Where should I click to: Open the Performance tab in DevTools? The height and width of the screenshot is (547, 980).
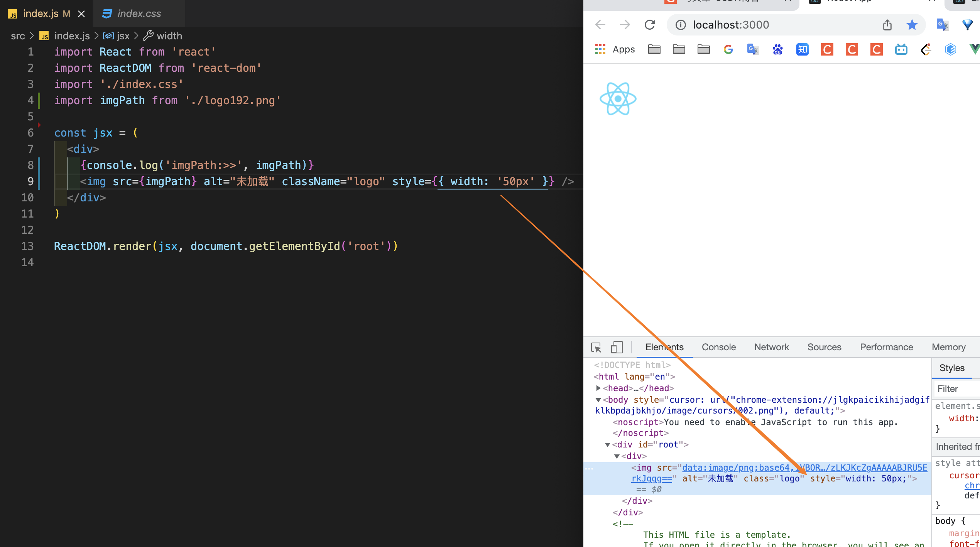887,347
